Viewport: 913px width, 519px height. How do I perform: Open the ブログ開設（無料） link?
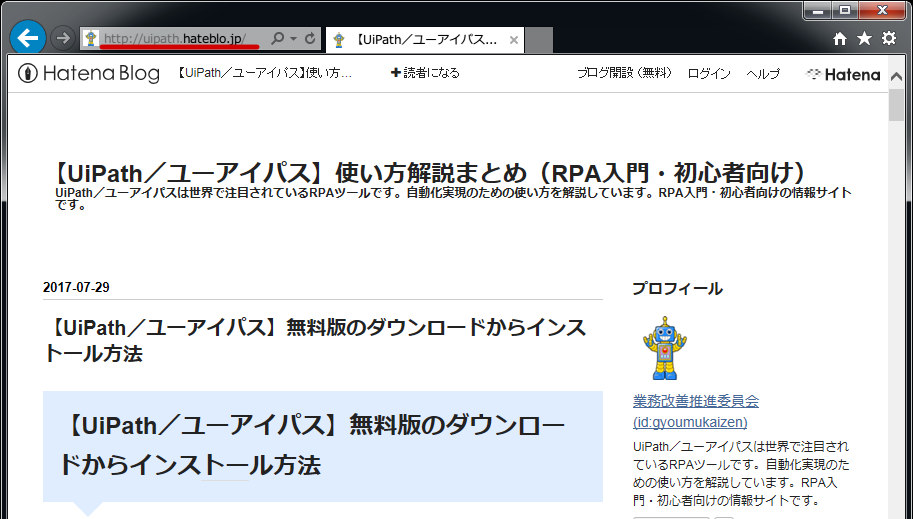click(x=624, y=73)
